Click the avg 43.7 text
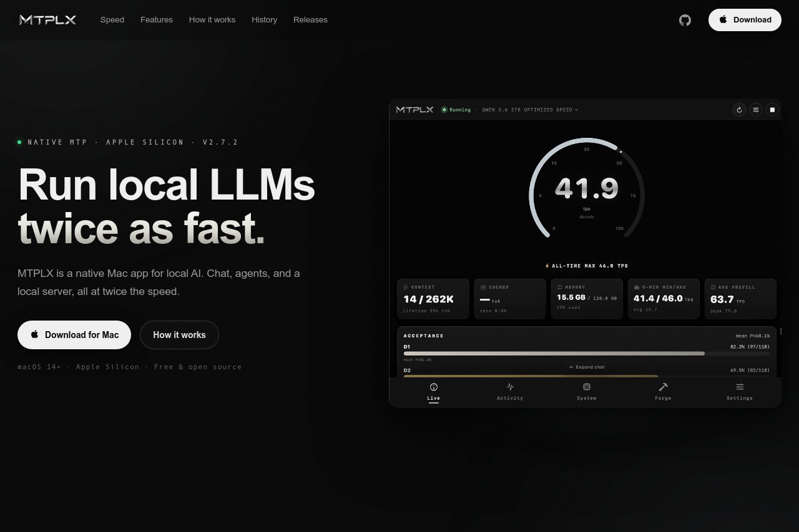 click(x=644, y=309)
